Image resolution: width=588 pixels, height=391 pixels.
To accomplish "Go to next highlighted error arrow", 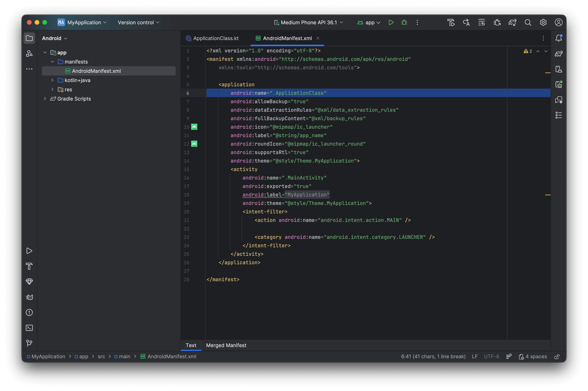I will pyautogui.click(x=546, y=51).
